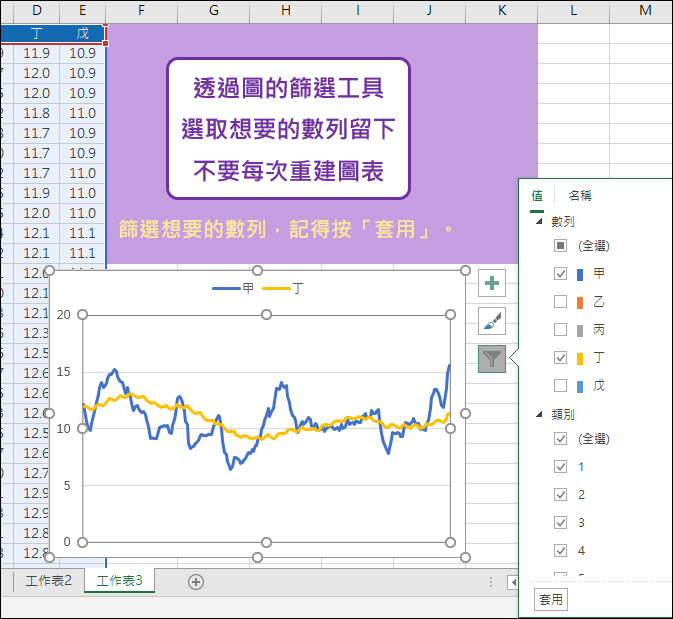Image resolution: width=673 pixels, height=619 pixels.
Task: Select the 甲 legend entry in chart
Action: click(233, 288)
